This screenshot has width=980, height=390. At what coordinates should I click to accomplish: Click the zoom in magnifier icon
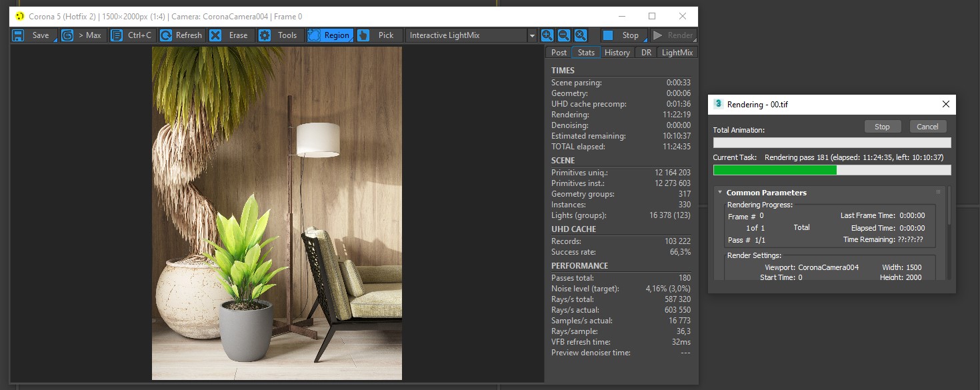pyautogui.click(x=547, y=35)
